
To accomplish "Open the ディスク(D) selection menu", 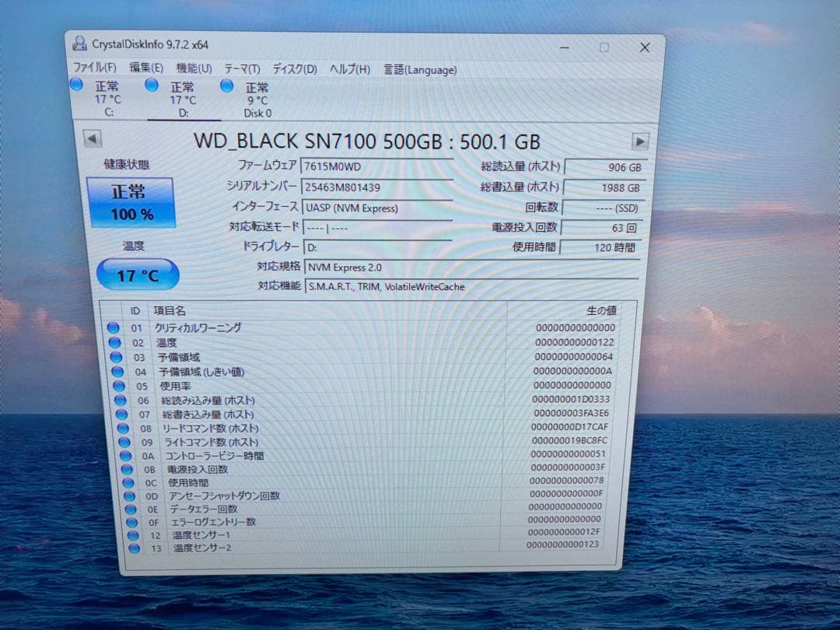I will click(x=292, y=69).
